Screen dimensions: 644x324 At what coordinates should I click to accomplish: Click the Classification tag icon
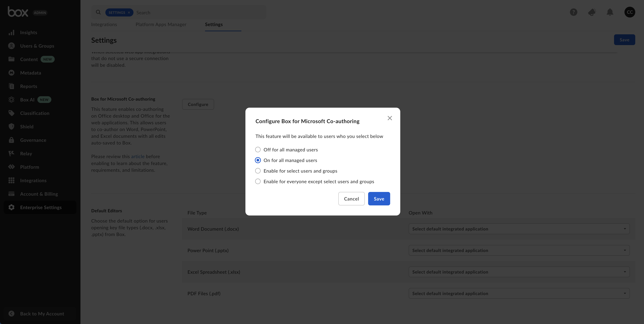(x=11, y=113)
